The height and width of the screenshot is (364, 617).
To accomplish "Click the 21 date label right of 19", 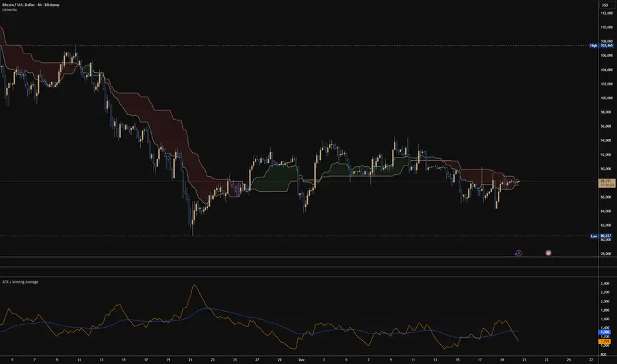I will 524,359.
